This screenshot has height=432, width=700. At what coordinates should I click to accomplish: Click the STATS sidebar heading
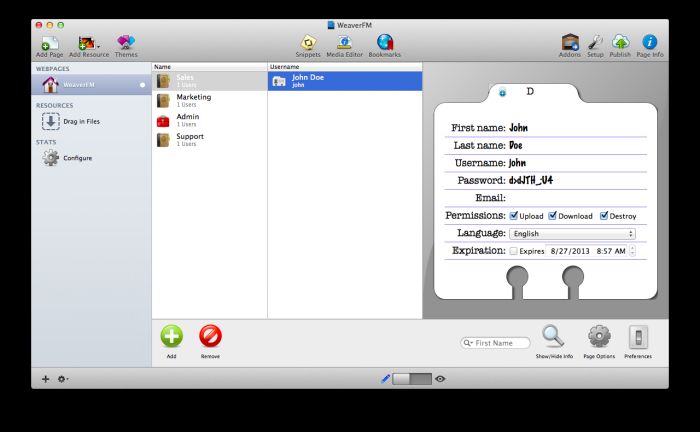pyautogui.click(x=46, y=142)
